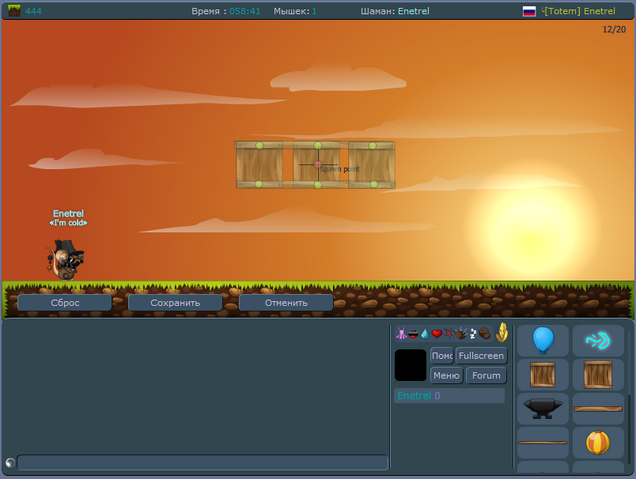
Task: Click the [Totem] Enetrel room name
Action: coord(579,11)
